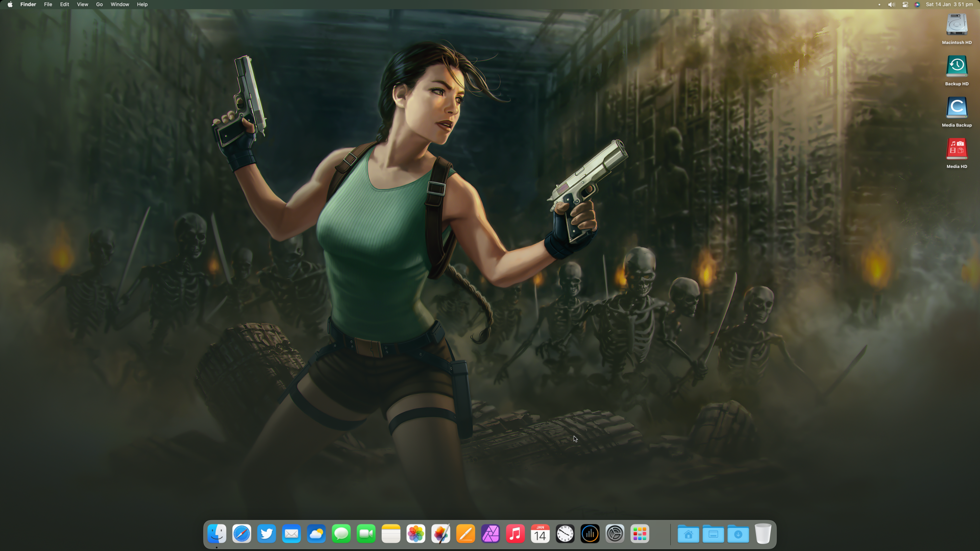This screenshot has height=551, width=980.
Task: Activate Siri from the menu bar
Action: tap(917, 4)
